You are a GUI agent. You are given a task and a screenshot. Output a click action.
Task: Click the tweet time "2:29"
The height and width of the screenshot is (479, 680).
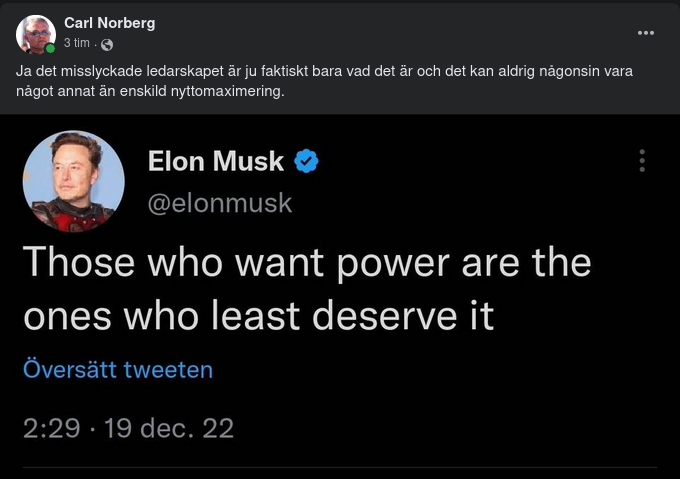click(x=48, y=429)
